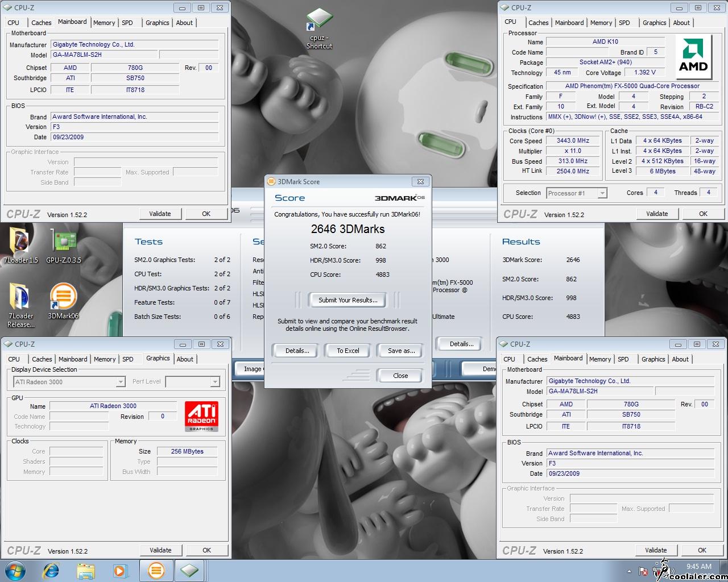728x582 pixels.
Task: Export the score with To Excel
Action: tap(348, 351)
